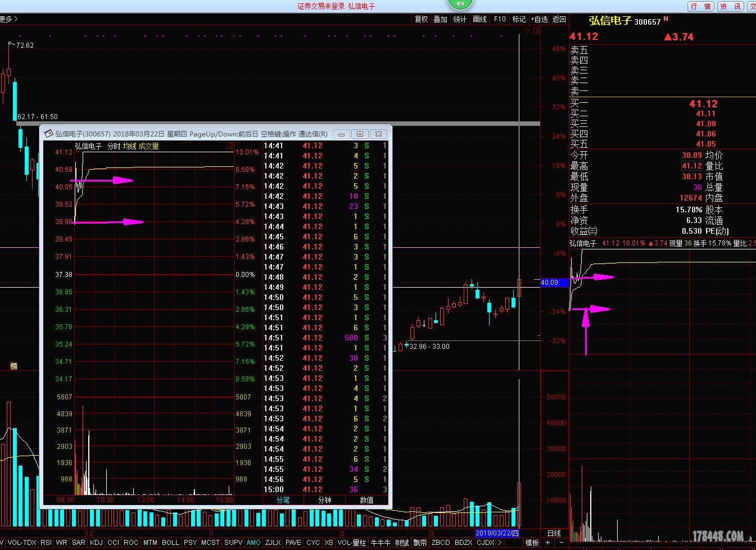Click the small square icon at chart corner
This screenshot has width=756, height=550.
tap(536, 31)
